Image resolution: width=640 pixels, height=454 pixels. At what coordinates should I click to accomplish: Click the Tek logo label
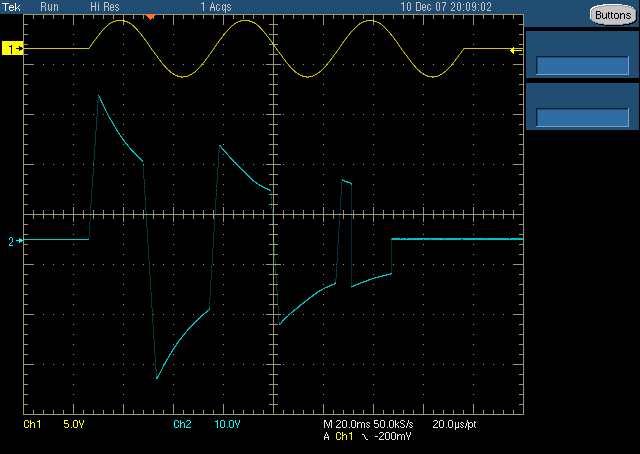pos(11,7)
